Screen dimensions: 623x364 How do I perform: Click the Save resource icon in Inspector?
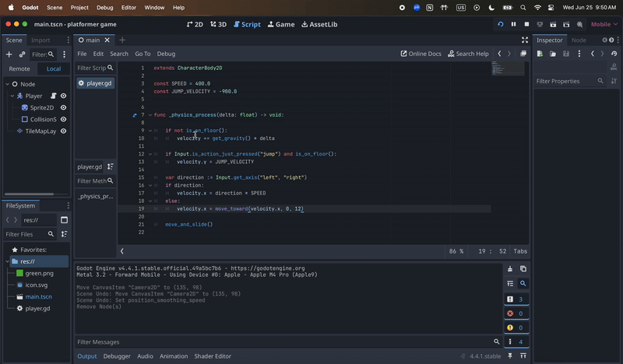tap(565, 54)
